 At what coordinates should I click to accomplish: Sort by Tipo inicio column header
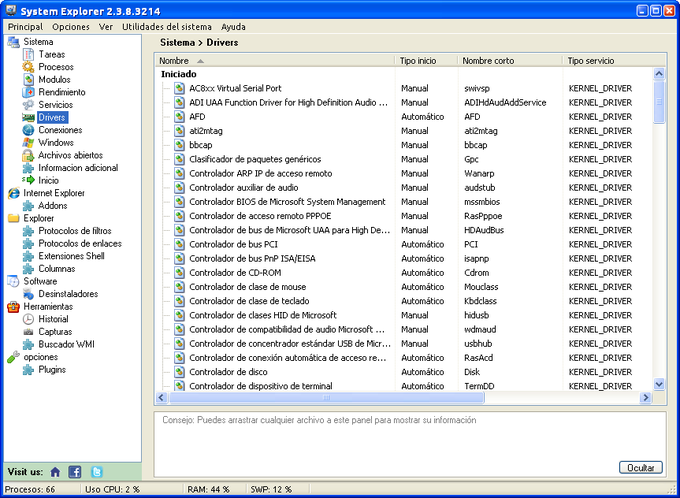[426, 61]
